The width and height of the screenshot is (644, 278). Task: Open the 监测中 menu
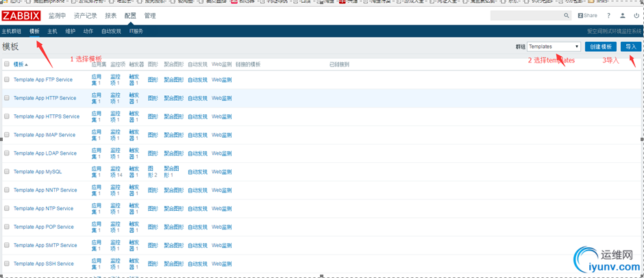click(57, 16)
